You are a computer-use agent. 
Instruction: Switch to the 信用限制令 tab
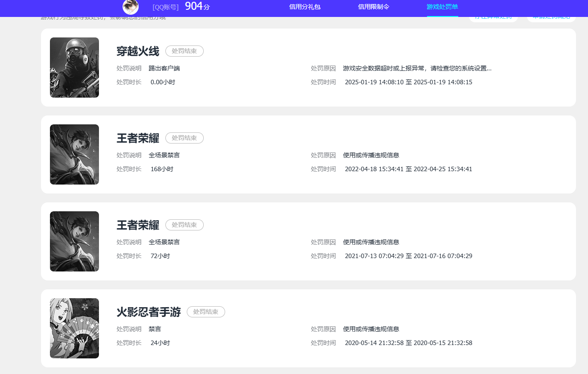point(374,7)
